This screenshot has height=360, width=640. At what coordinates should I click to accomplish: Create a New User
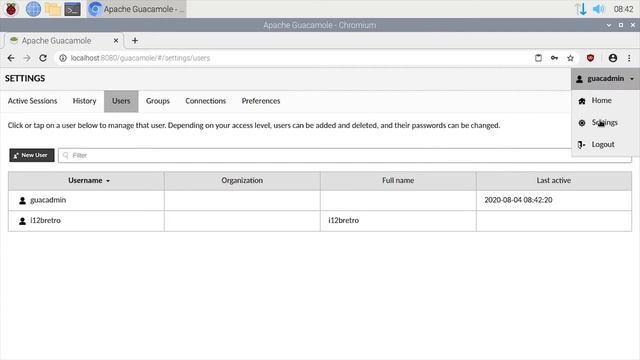point(32,155)
